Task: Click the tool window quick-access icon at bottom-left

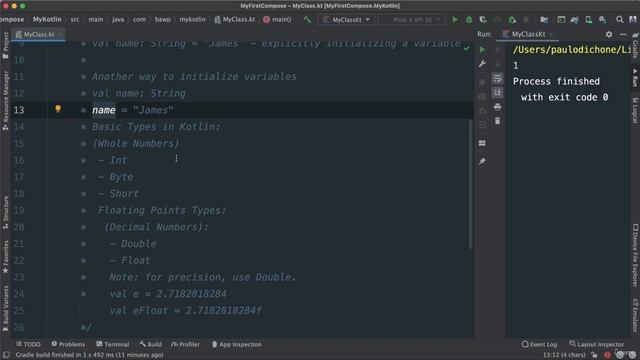Action: (6, 355)
